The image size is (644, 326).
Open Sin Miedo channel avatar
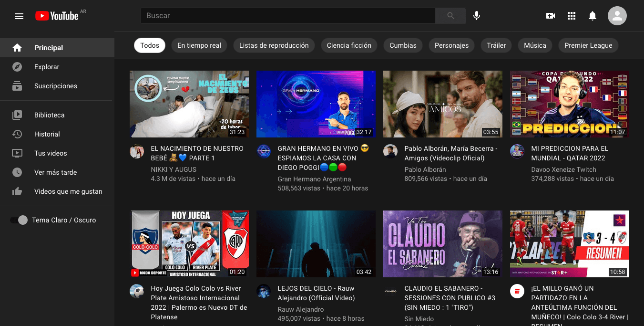(x=390, y=291)
